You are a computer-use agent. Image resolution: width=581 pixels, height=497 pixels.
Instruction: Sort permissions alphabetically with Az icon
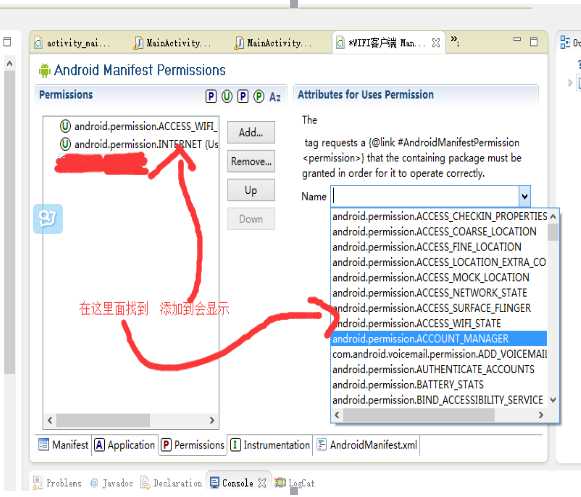275,97
